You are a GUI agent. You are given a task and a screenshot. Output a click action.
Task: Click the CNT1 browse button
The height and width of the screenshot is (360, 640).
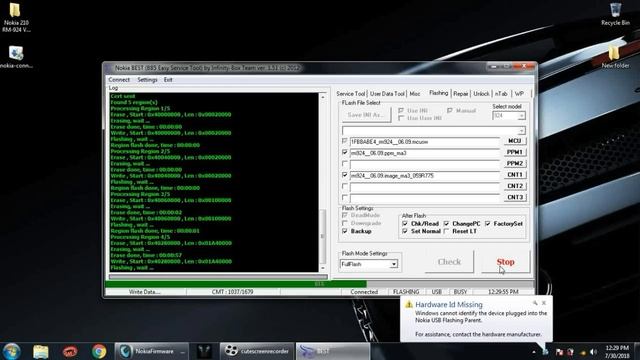point(515,175)
